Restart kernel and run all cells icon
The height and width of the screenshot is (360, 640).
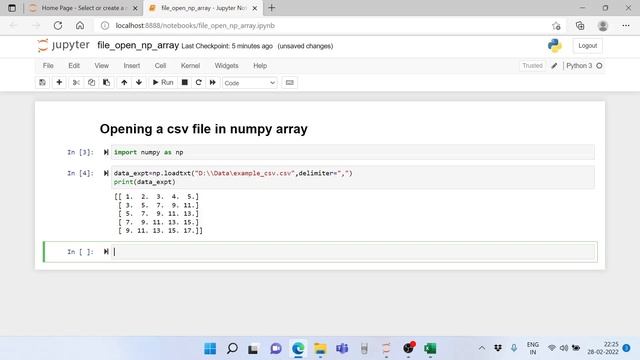pos(213,82)
